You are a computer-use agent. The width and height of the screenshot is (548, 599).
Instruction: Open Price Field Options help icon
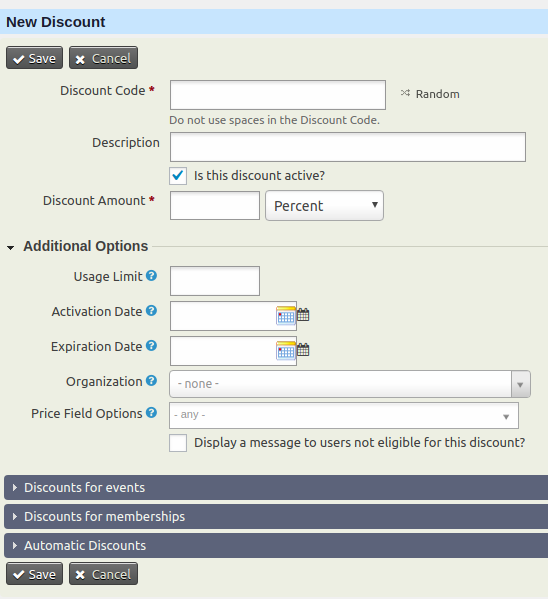tap(152, 413)
